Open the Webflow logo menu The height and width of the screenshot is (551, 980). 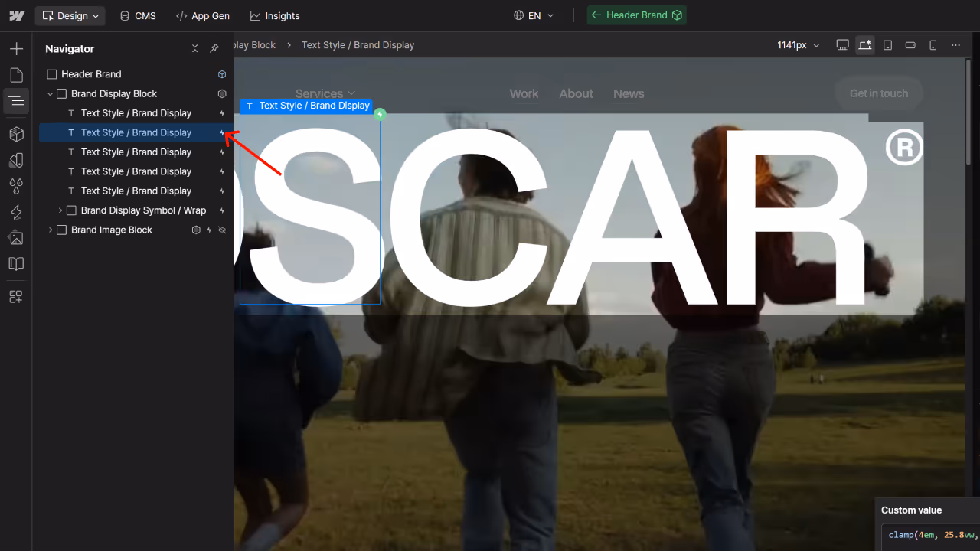point(16,15)
